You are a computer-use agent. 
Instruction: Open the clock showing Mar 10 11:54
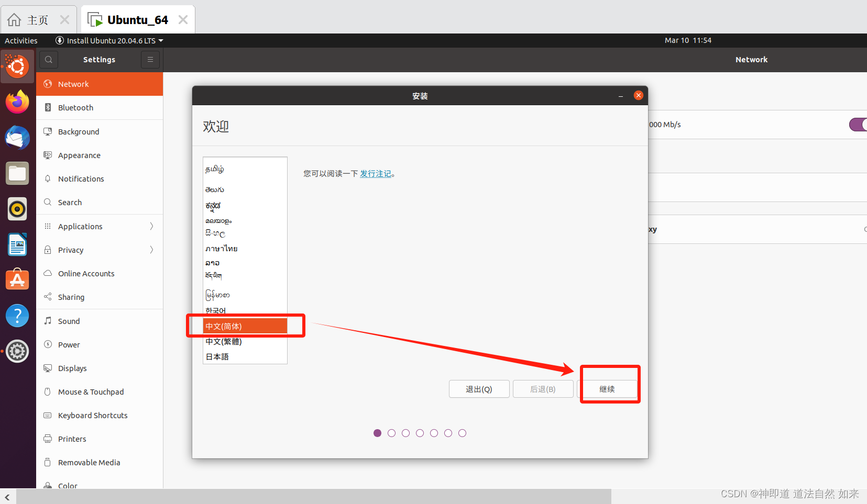688,40
